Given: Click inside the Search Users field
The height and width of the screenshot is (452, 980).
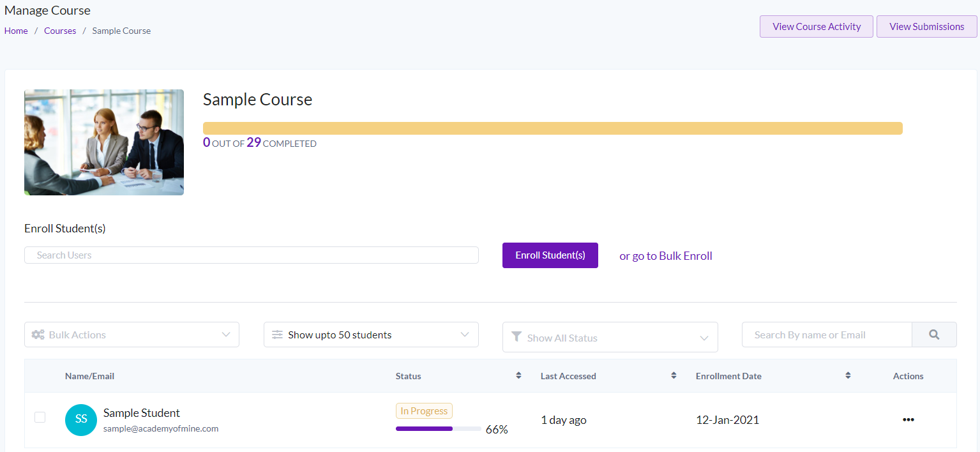Looking at the screenshot, I should (x=251, y=255).
